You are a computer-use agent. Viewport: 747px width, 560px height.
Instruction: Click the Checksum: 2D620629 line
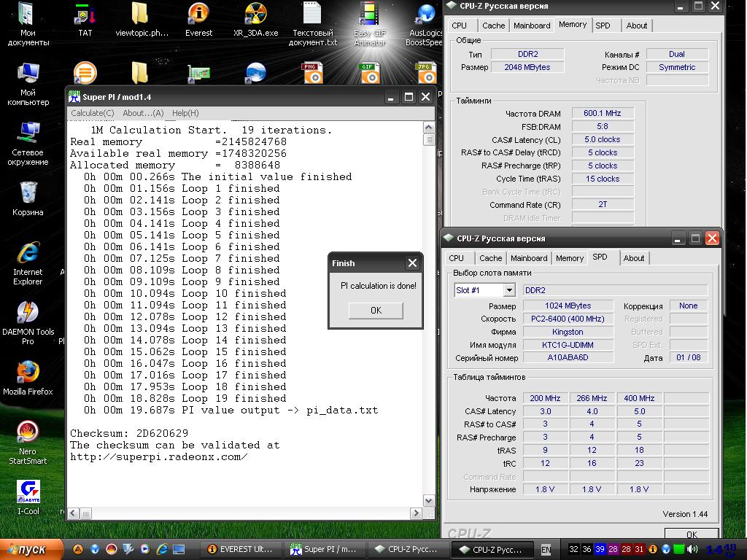click(x=129, y=433)
